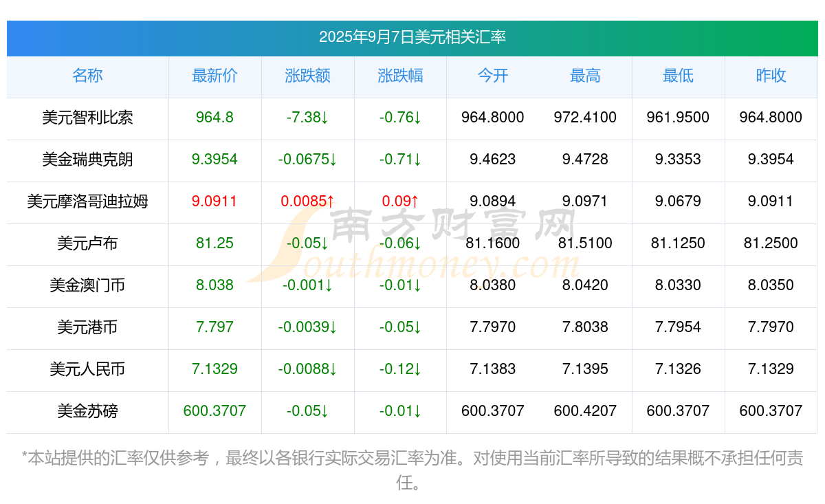The image size is (825, 504).
Task: Click change amount -0.0088↓
Action: click(x=307, y=369)
